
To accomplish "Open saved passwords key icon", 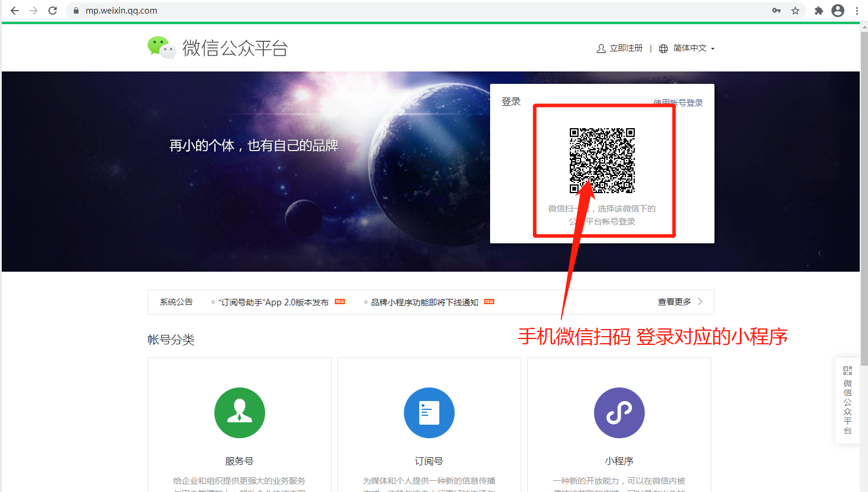I will pyautogui.click(x=776, y=11).
